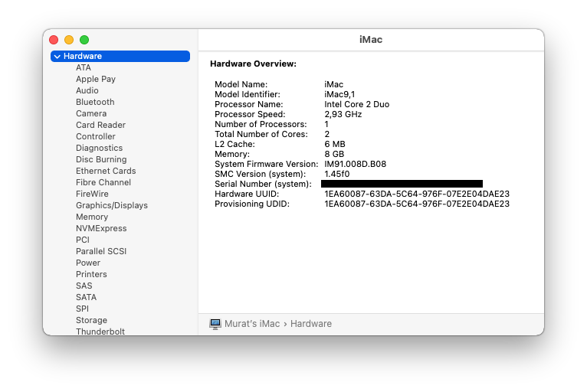Select the Hardware category row

point(120,56)
